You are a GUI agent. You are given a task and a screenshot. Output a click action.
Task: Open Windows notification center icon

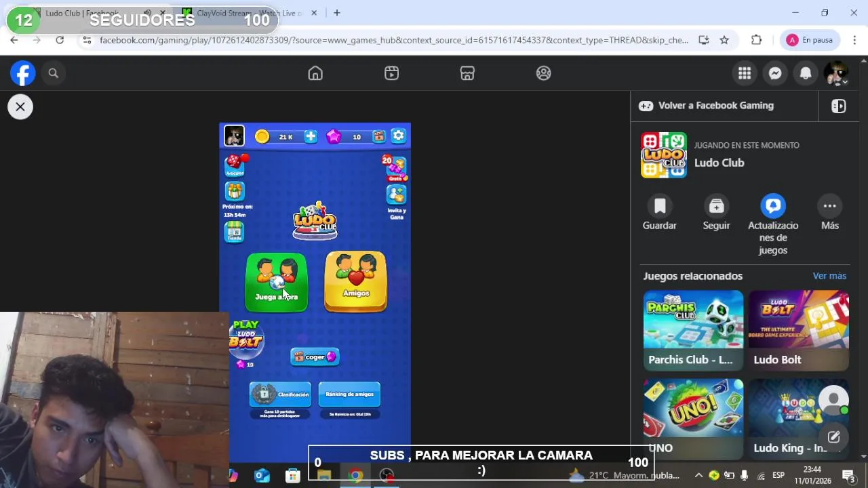pos(848,474)
